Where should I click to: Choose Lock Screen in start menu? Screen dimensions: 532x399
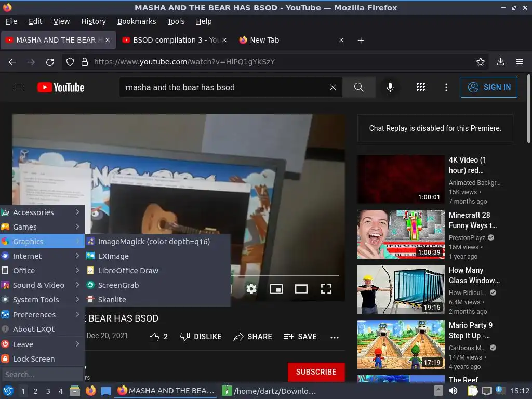pos(43,359)
